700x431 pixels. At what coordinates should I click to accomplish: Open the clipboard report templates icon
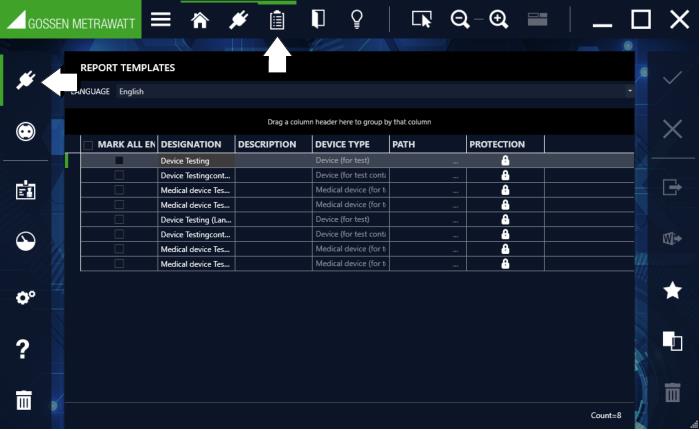tap(278, 20)
